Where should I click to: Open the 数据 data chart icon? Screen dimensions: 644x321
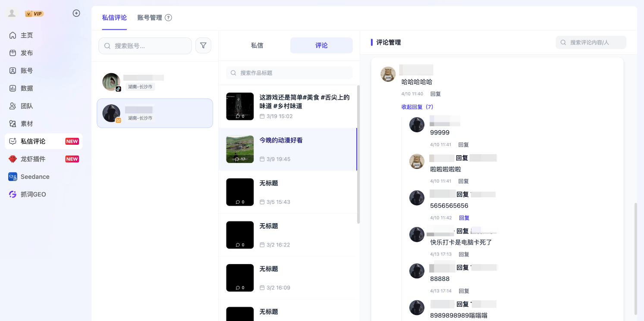point(13,88)
